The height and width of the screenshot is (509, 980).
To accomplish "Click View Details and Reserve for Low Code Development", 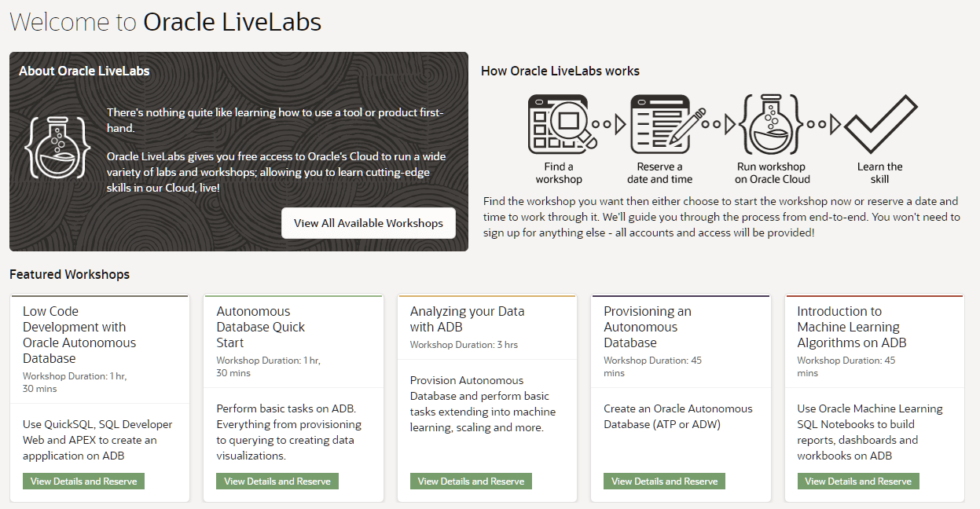I will [x=83, y=481].
